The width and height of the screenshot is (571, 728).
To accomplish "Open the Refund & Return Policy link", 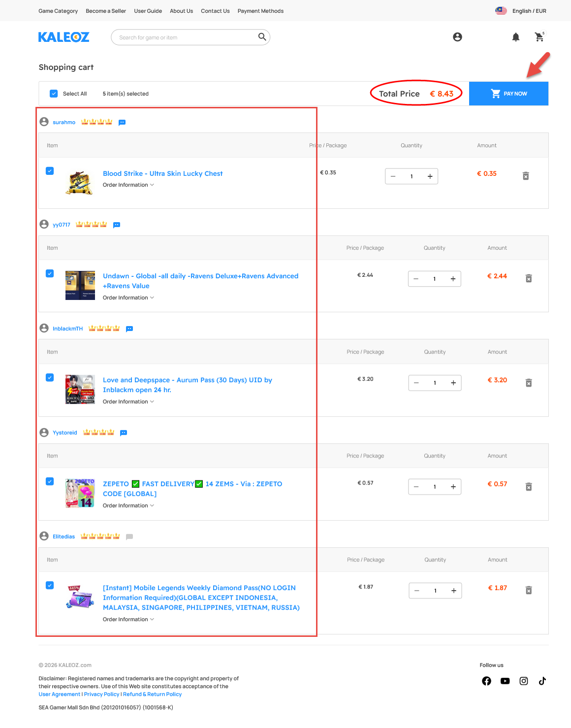I will click(152, 694).
